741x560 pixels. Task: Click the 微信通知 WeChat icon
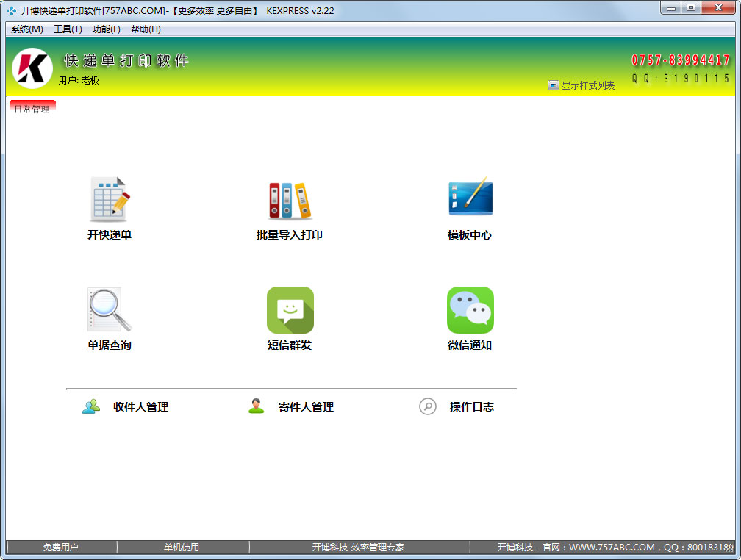pos(470,310)
